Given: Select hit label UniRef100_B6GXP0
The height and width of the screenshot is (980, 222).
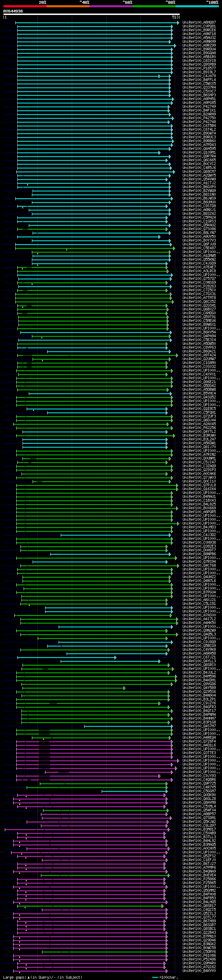Looking at the screenshot, I should 199,187.
